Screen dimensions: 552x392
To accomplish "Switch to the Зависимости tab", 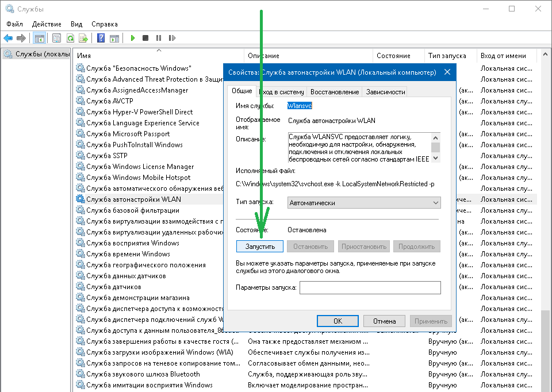I will pyautogui.click(x=385, y=92).
